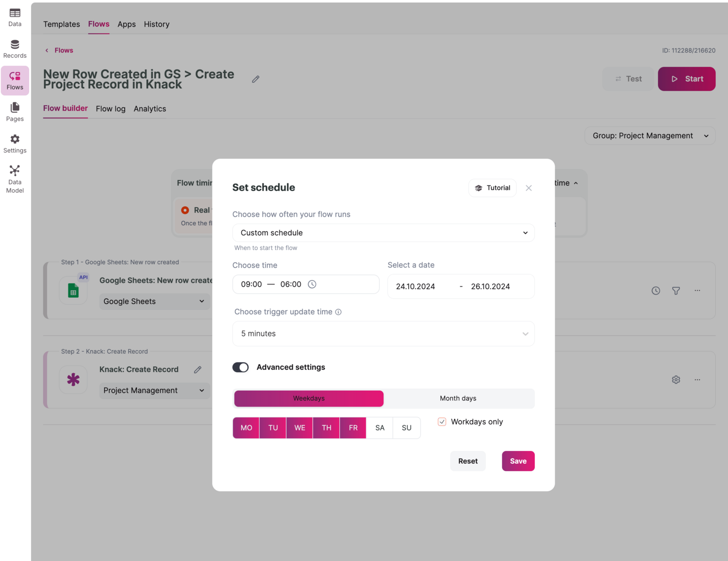Save the schedule settings
This screenshot has width=728, height=561.
[518, 461]
